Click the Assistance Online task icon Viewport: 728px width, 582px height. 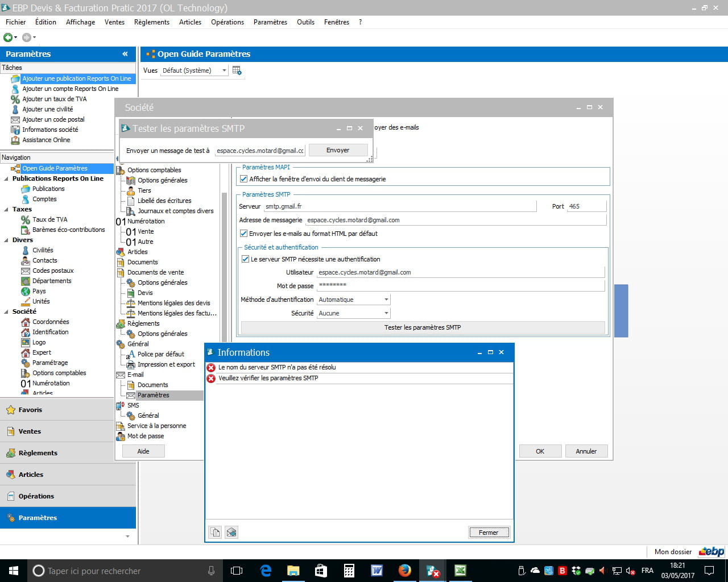(15, 140)
